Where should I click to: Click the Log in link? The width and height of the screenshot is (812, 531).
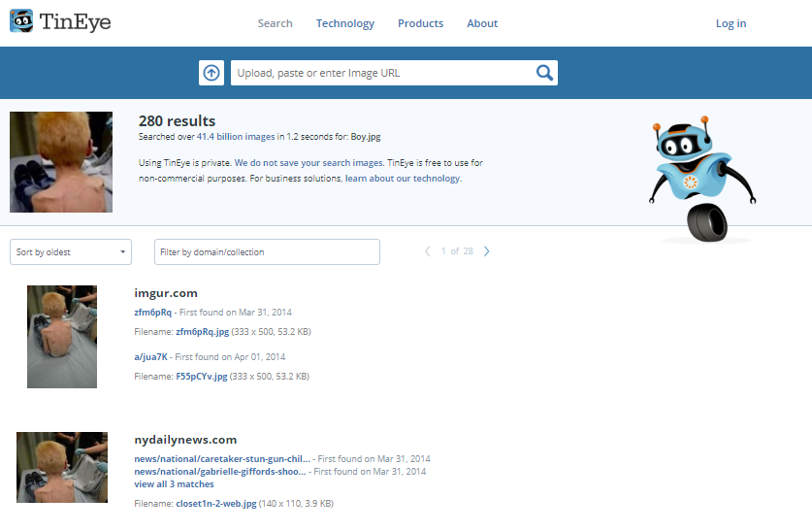pos(731,23)
